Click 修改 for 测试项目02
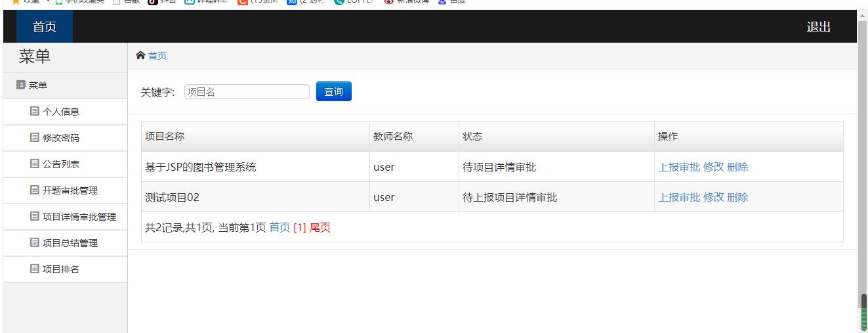Screen dimensions: 868x333 click(x=714, y=197)
